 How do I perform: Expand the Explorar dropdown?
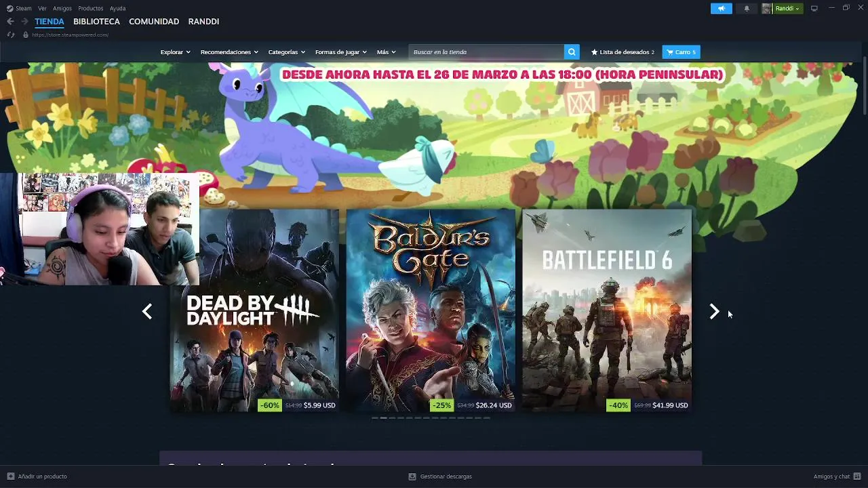(175, 52)
